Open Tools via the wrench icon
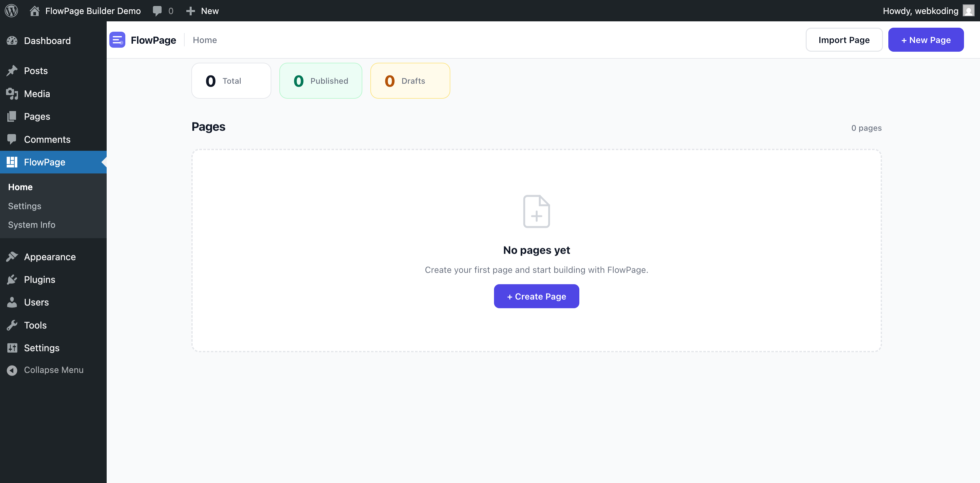The height and width of the screenshot is (483, 980). click(12, 325)
